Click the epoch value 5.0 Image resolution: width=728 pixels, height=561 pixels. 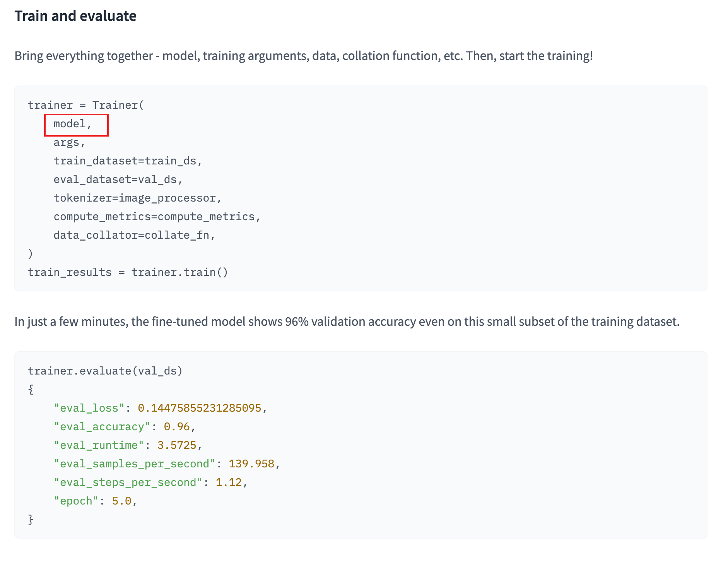(122, 501)
